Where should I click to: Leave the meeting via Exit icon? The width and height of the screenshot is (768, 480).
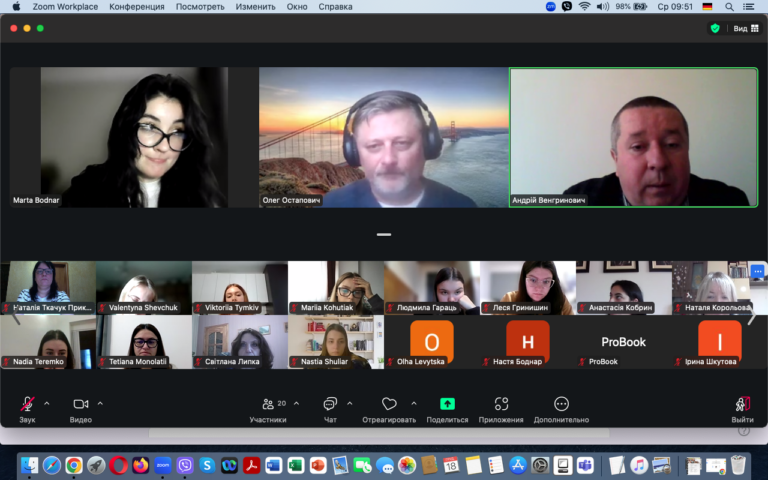743,404
